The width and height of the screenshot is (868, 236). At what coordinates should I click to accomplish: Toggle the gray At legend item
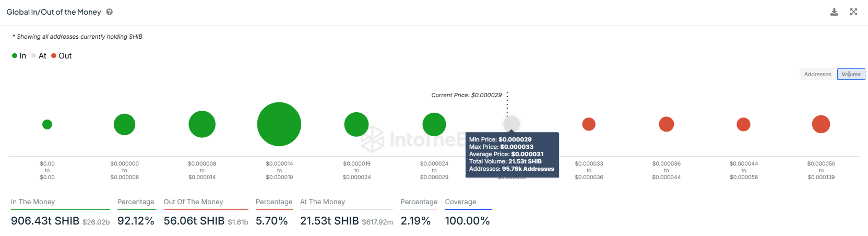[39, 56]
